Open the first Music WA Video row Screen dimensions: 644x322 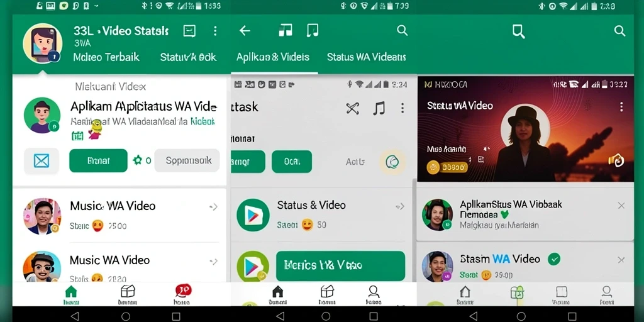(119, 215)
